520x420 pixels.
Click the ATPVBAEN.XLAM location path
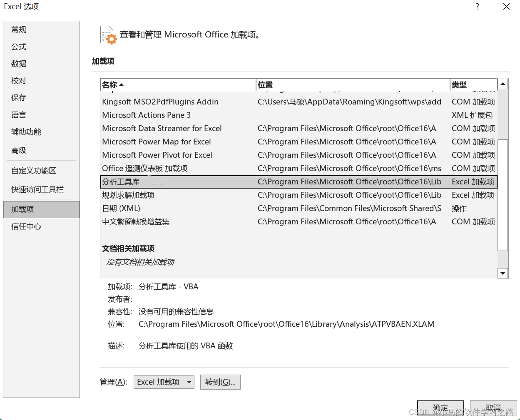pos(286,324)
